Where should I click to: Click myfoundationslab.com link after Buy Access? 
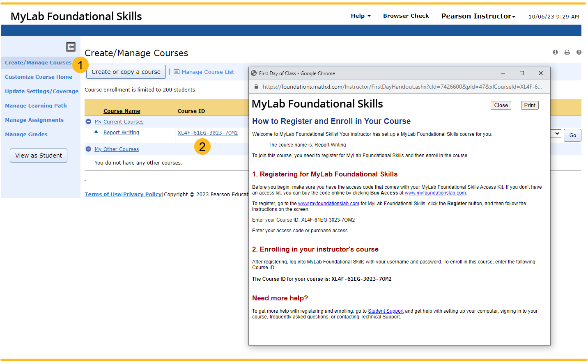tap(435, 193)
